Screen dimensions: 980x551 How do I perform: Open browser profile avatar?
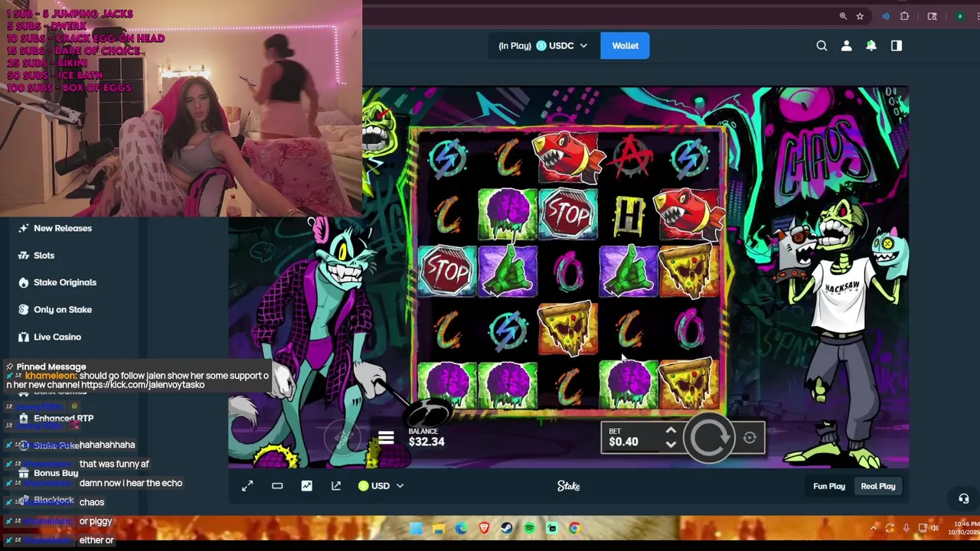coord(959,16)
